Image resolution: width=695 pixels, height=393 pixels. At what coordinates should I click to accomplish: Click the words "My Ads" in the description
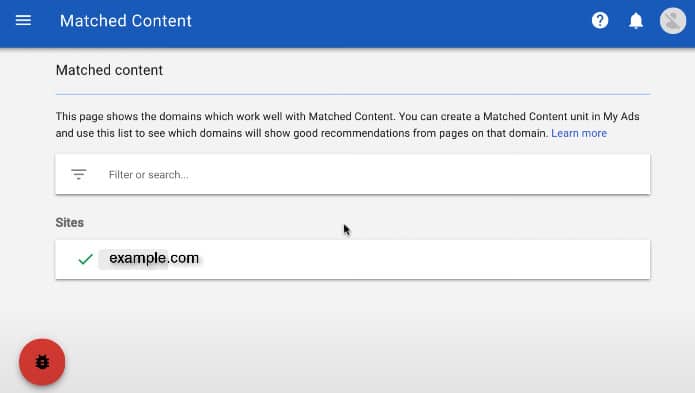(x=621, y=117)
